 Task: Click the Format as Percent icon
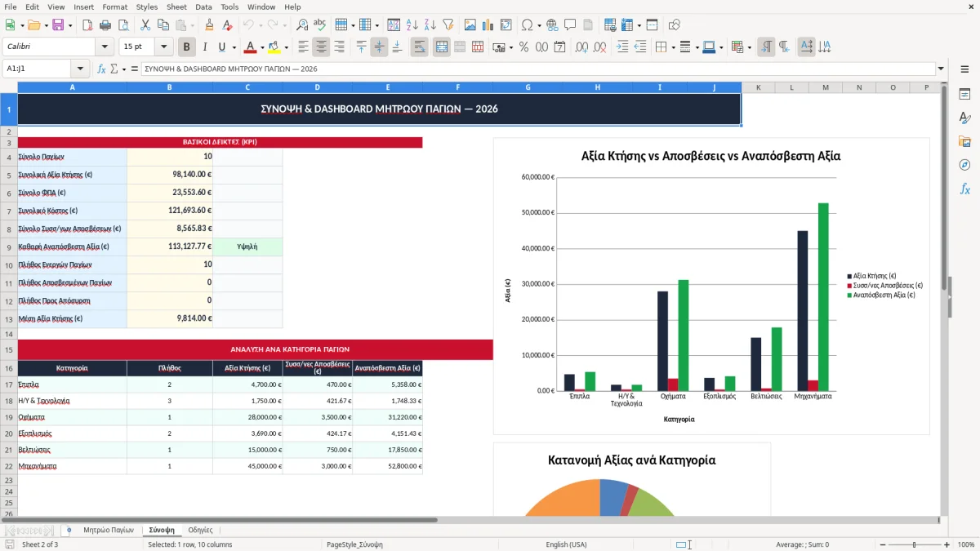tap(523, 47)
